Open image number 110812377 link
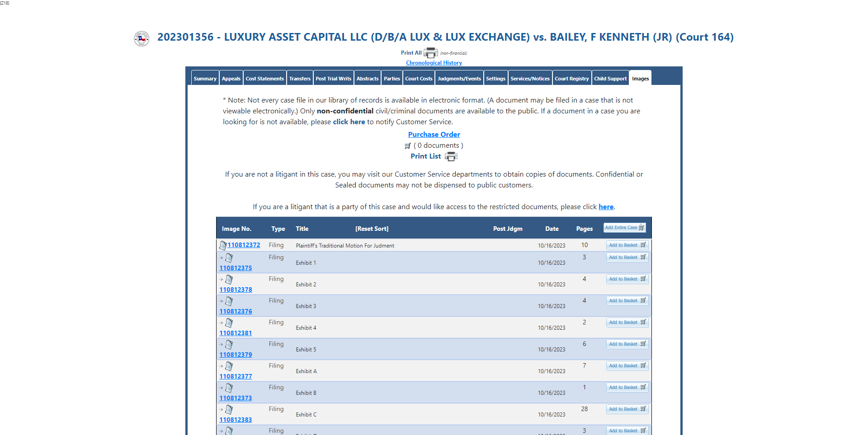 tap(236, 377)
